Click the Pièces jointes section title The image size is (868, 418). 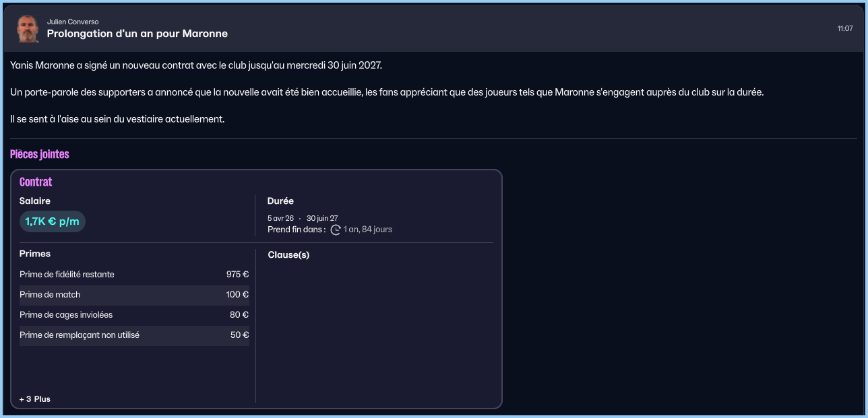tap(40, 154)
